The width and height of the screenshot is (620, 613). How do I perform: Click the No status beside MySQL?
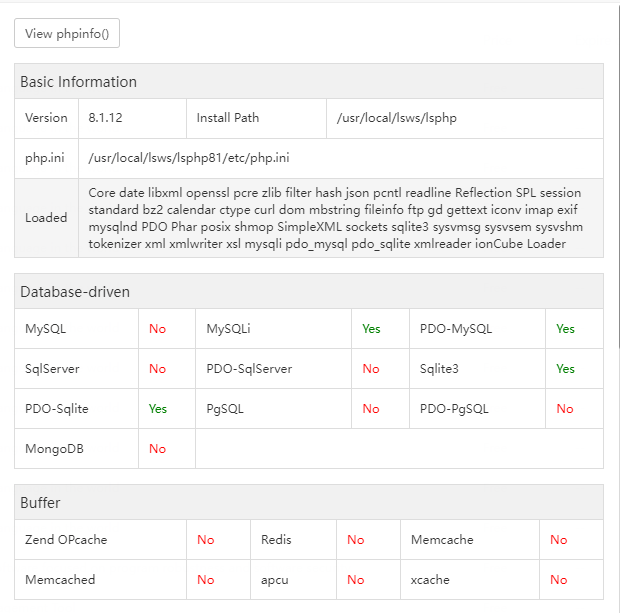pos(157,329)
